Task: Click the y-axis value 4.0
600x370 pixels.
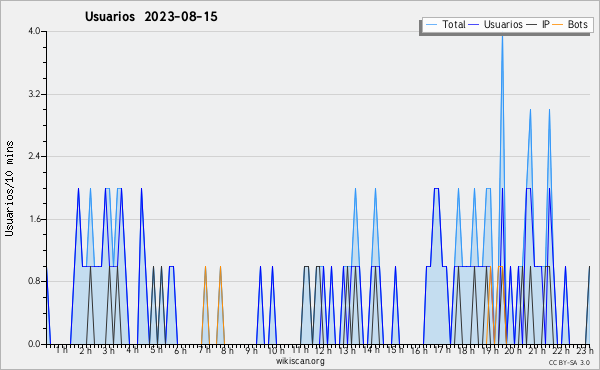Action: click(x=34, y=31)
